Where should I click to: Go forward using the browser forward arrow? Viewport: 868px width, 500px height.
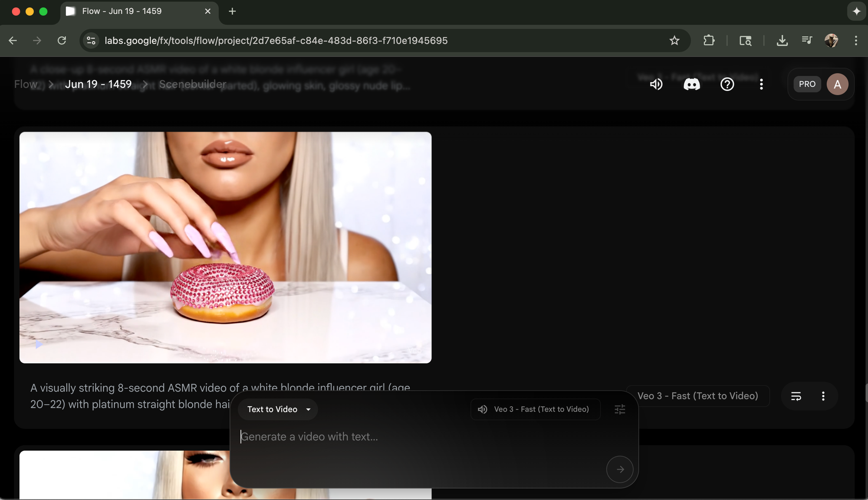tap(37, 40)
